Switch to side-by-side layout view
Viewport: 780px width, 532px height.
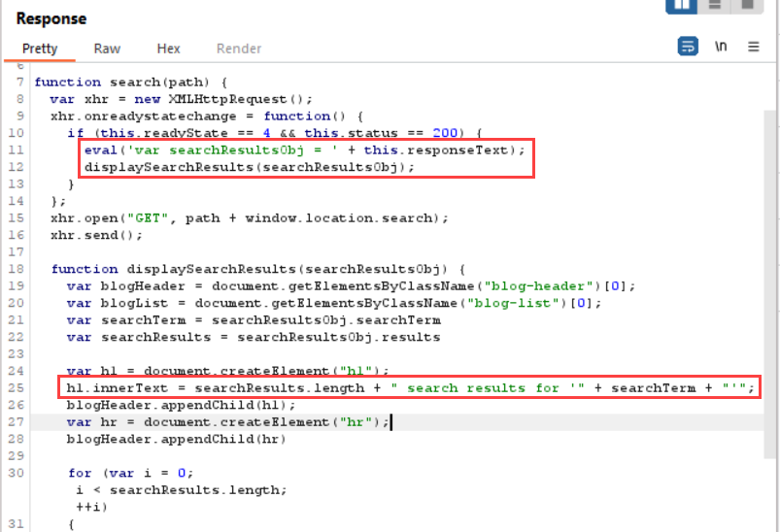[682, 5]
